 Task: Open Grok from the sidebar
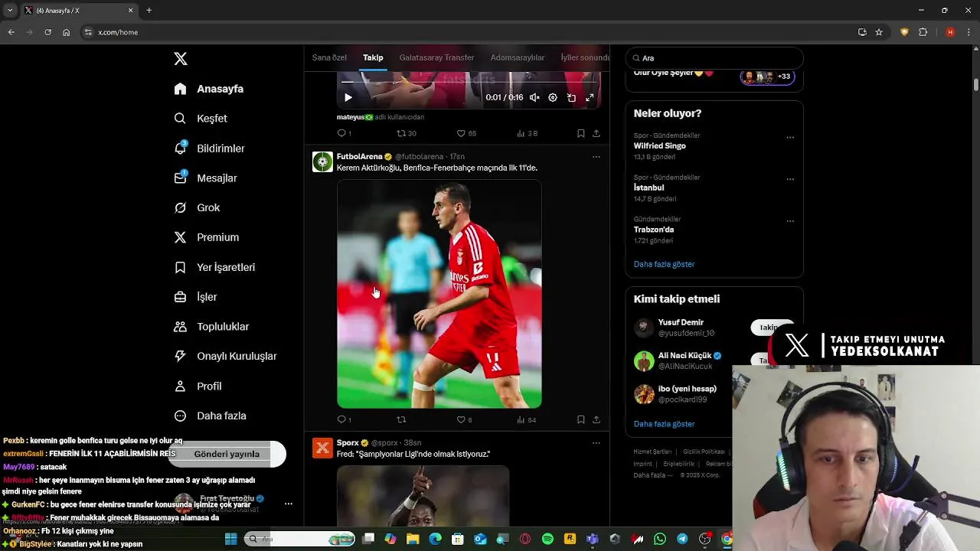[x=197, y=207]
